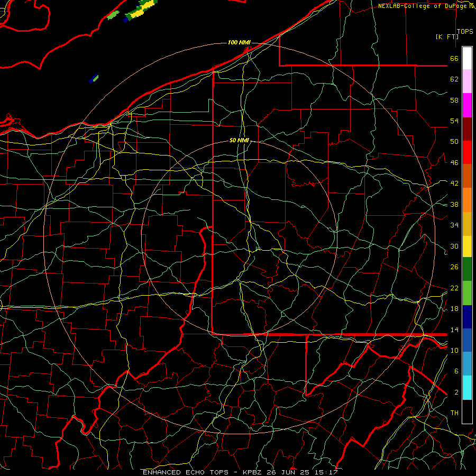Click the light pink 62 kft swatch
This screenshot has width=476, height=476.
[x=467, y=81]
